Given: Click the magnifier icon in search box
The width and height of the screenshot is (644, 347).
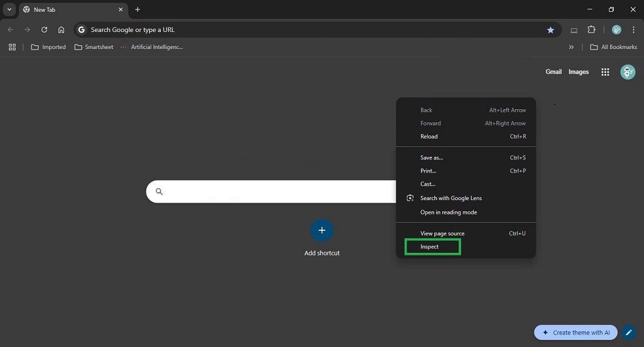Looking at the screenshot, I should [160, 191].
